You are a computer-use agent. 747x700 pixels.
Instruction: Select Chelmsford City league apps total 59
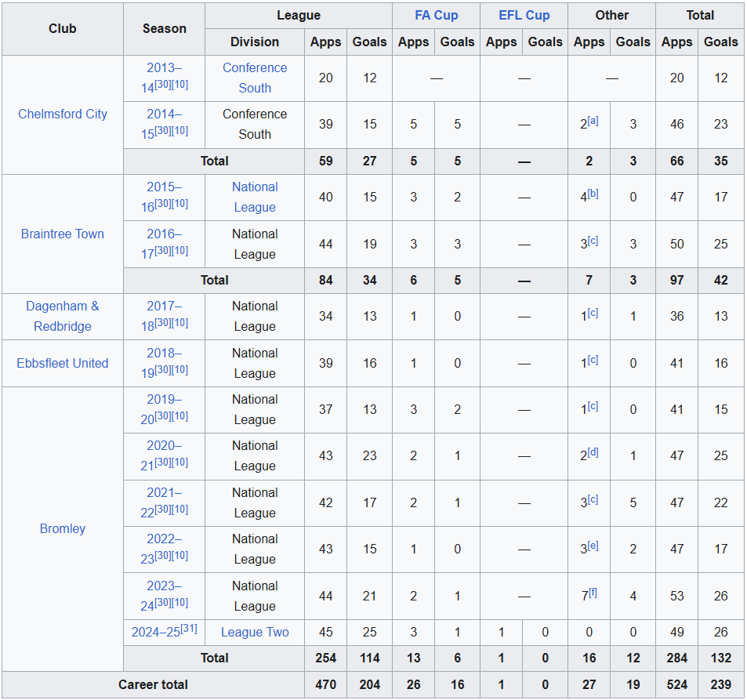coord(326,161)
